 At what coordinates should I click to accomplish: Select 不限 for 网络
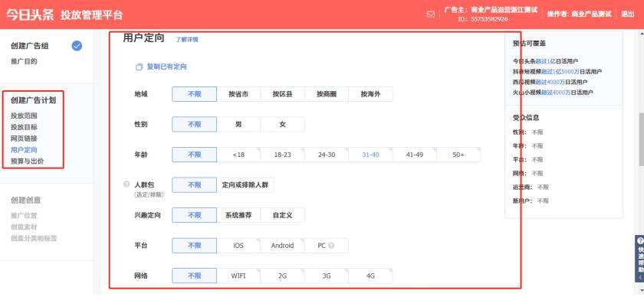point(194,276)
